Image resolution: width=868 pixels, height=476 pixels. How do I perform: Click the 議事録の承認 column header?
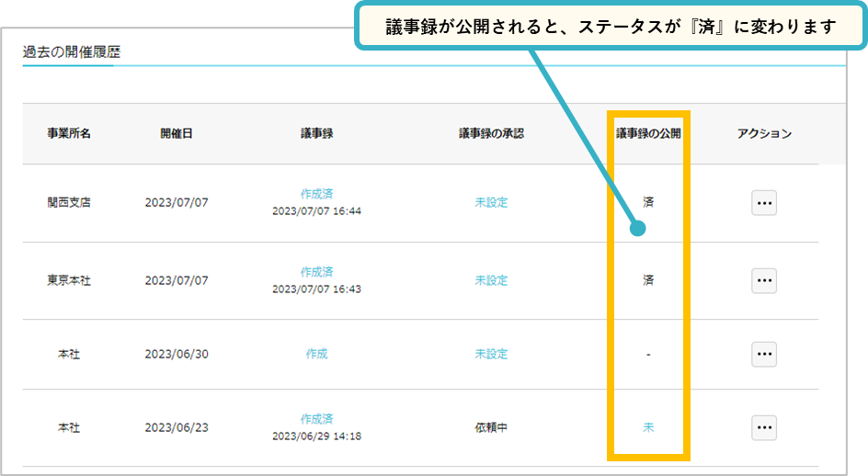tap(491, 133)
